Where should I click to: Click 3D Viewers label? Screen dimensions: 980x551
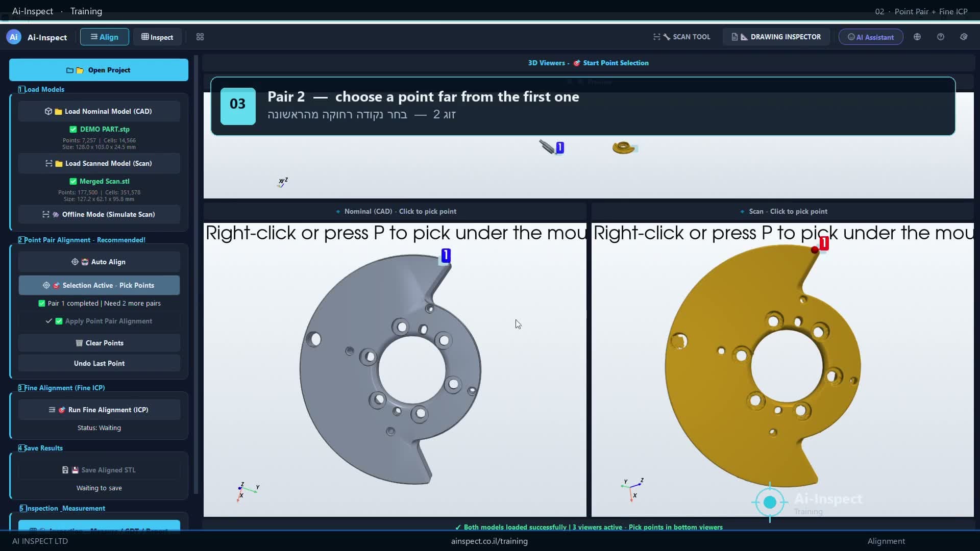546,63
